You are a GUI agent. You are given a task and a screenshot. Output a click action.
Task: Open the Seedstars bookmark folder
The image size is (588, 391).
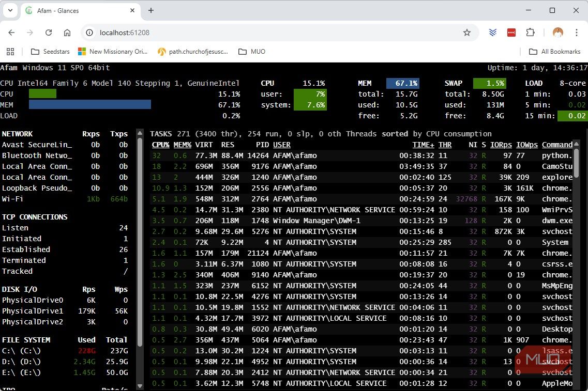click(x=50, y=52)
